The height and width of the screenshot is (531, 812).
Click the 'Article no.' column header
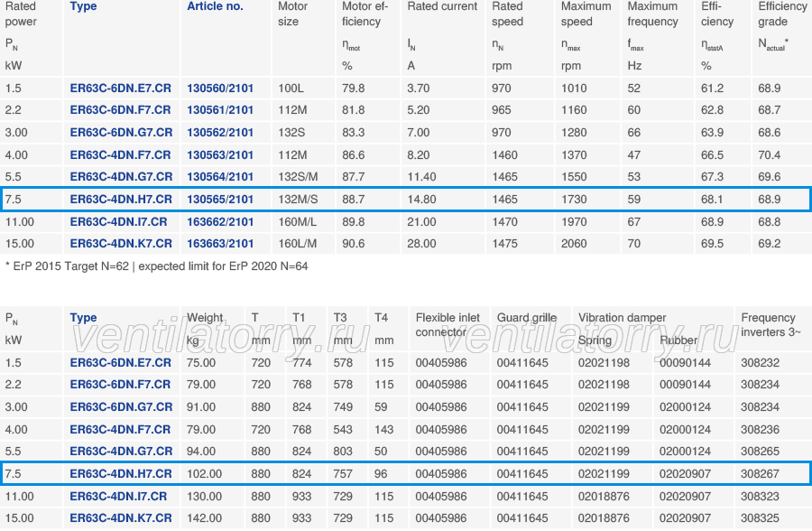point(215,6)
